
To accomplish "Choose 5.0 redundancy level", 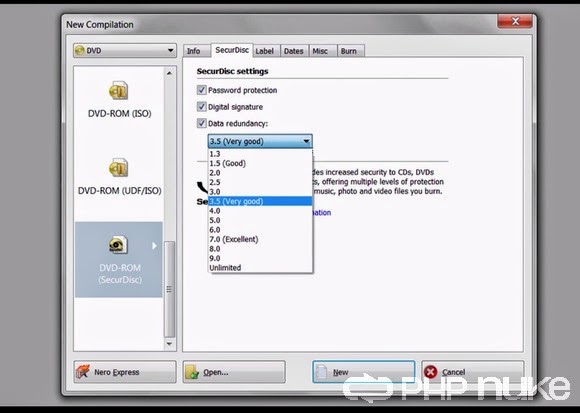I will coord(260,220).
